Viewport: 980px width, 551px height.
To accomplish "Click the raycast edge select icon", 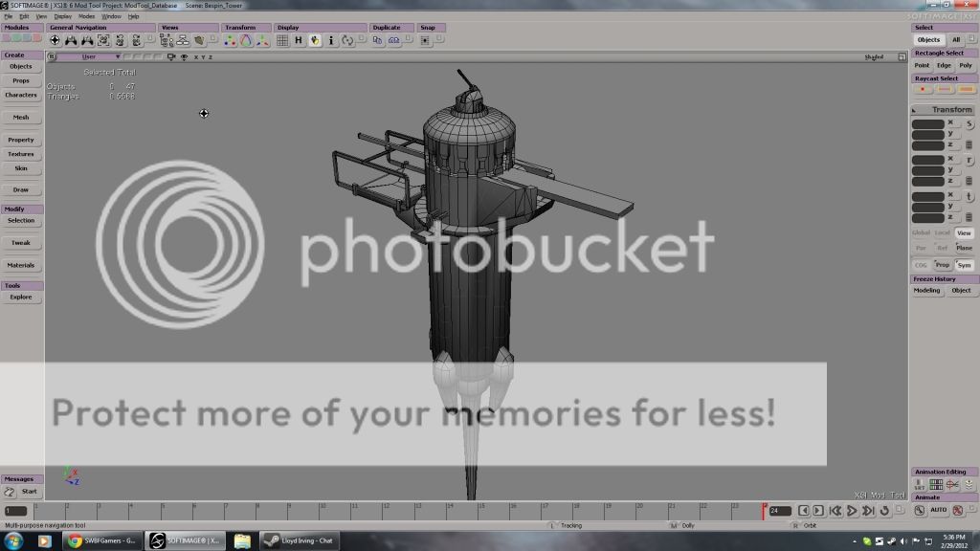I will [x=945, y=89].
